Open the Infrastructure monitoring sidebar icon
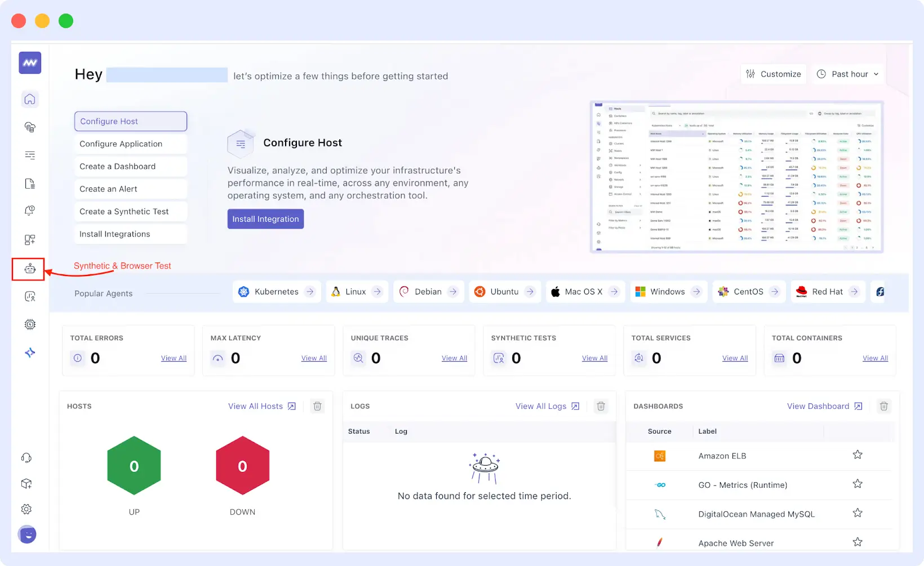 click(x=29, y=127)
